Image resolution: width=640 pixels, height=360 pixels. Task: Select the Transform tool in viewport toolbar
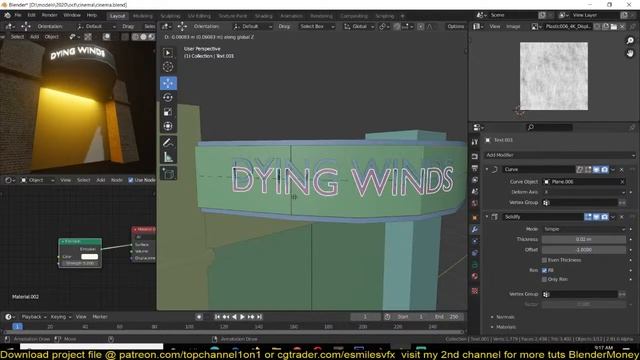168,126
